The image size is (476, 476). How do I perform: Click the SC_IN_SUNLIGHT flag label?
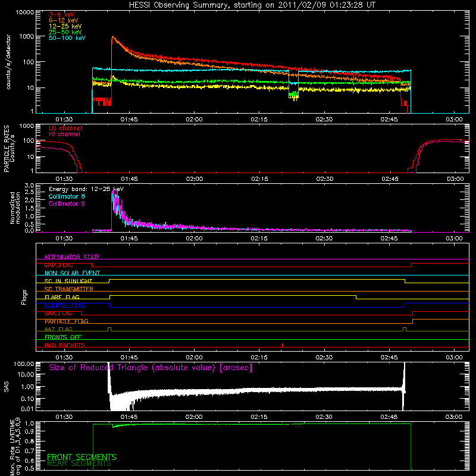(x=68, y=281)
